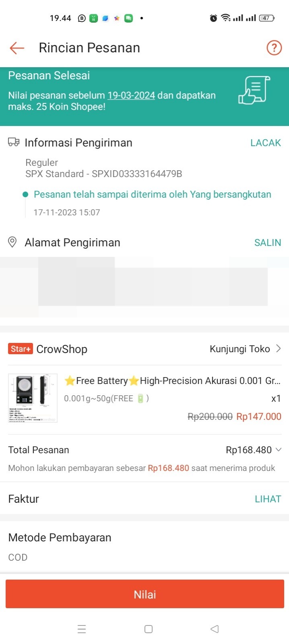Open the Kunjungi Toko chevron
289x644 pixels.
click(279, 349)
